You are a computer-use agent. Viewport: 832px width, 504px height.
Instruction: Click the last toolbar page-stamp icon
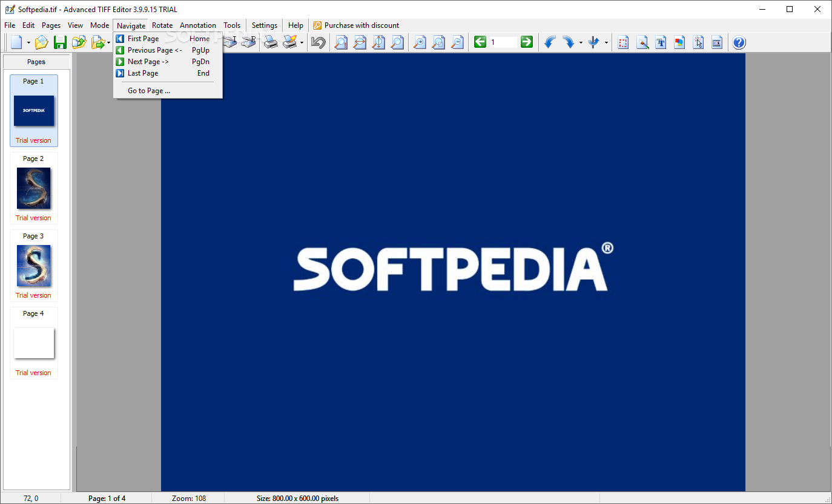(717, 42)
